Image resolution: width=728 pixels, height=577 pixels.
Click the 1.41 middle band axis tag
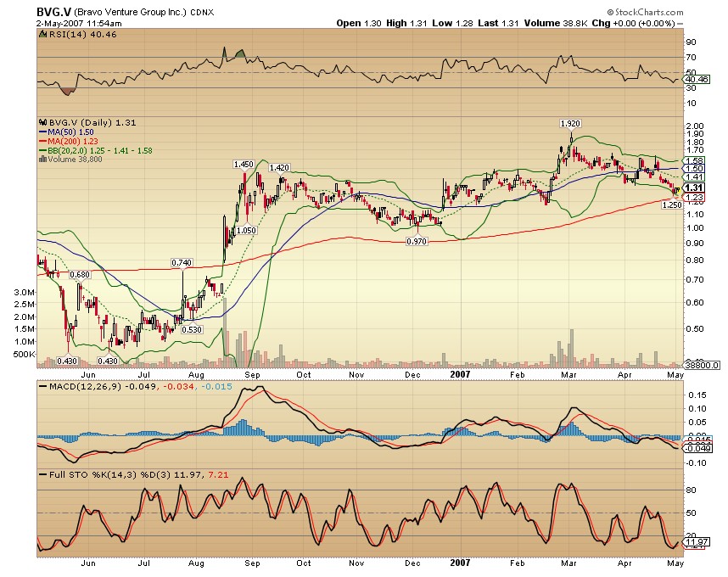pyautogui.click(x=695, y=176)
